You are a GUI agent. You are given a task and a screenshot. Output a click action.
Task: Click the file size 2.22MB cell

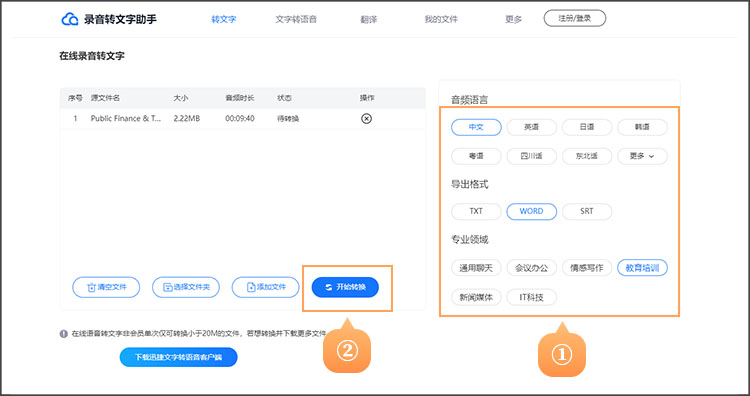187,119
